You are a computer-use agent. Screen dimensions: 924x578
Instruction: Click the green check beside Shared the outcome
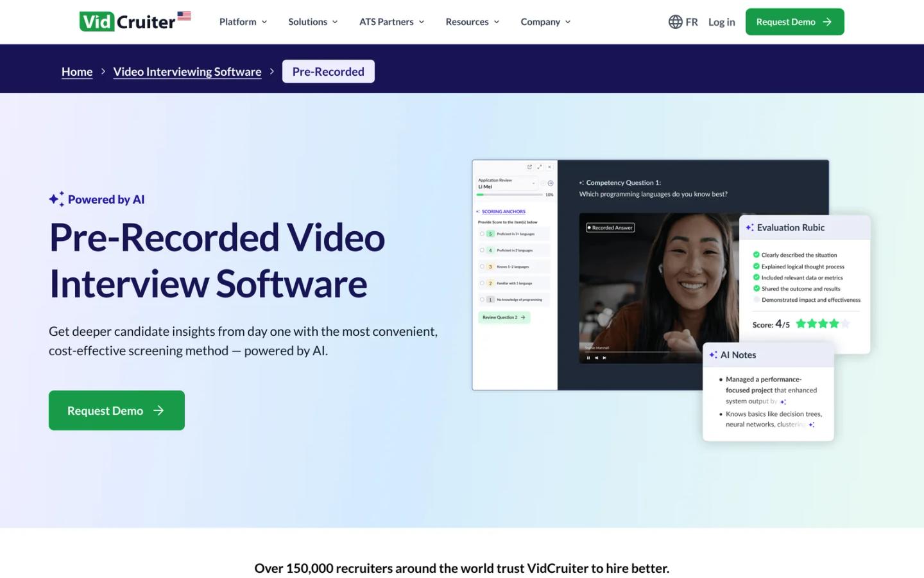[x=757, y=288]
